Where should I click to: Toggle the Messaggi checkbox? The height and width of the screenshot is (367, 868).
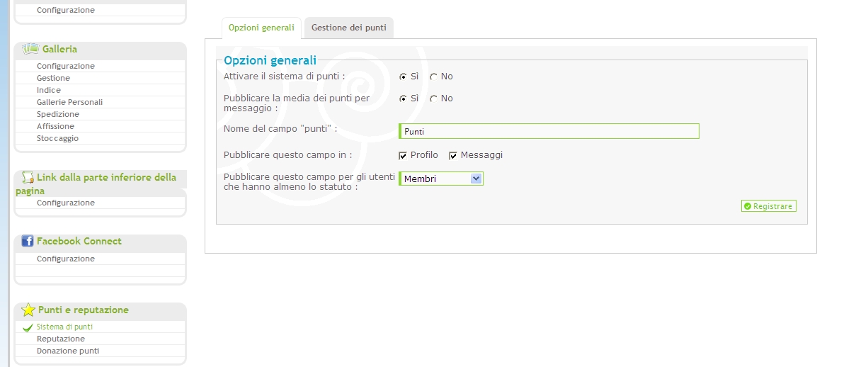[x=453, y=156]
